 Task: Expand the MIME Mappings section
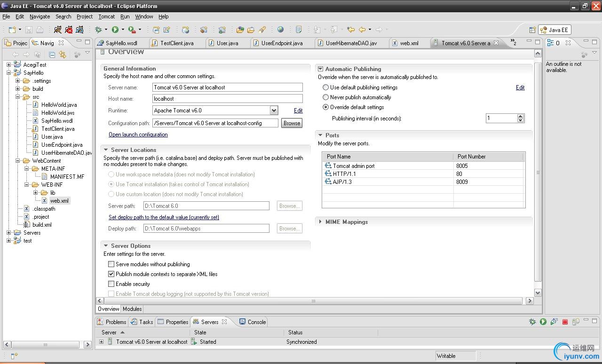pyautogui.click(x=320, y=222)
